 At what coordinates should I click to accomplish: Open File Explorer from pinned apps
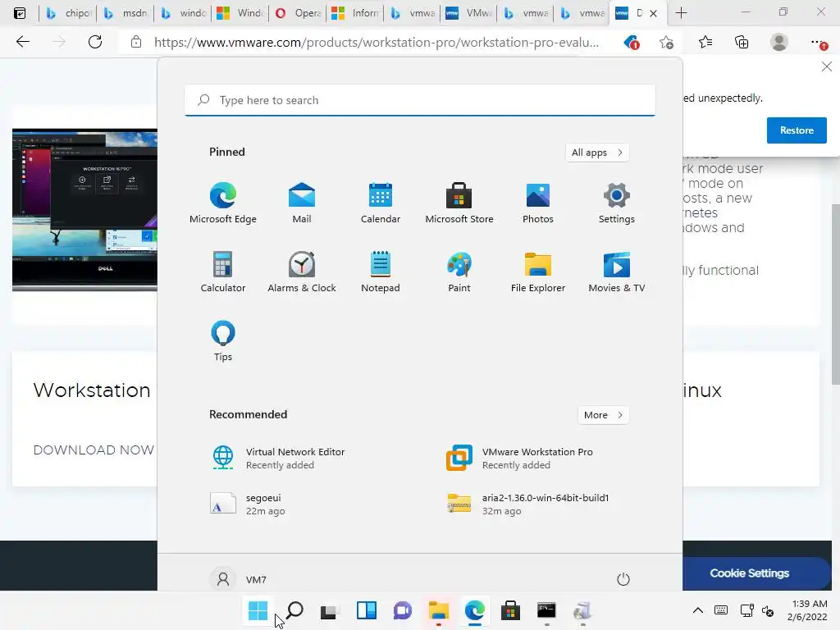point(538,272)
